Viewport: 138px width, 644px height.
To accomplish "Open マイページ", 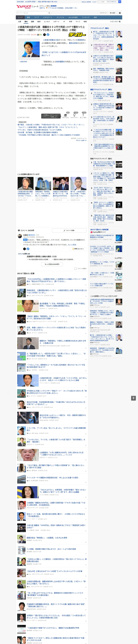I will coord(103,13).
